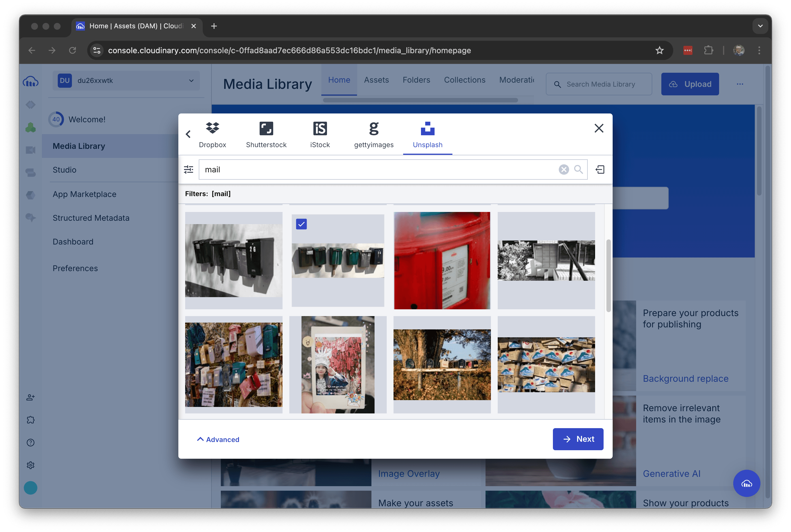Choose the gettyimages source
Screen dimensions: 791x532
tap(374, 135)
